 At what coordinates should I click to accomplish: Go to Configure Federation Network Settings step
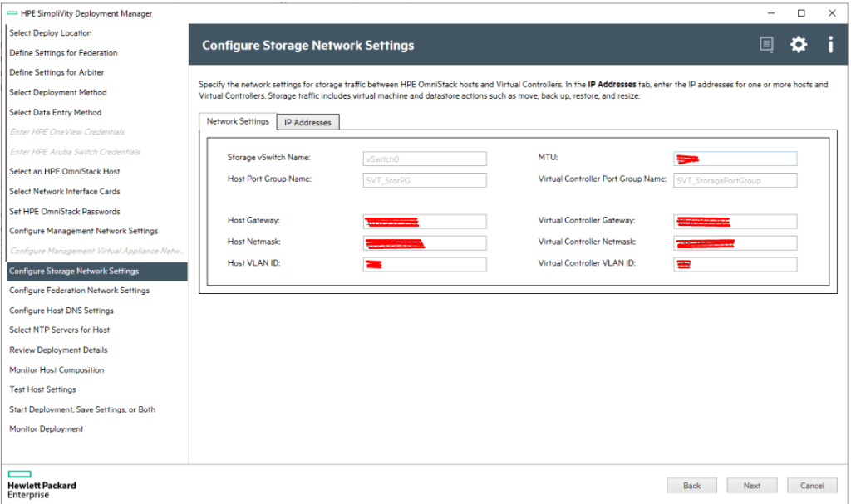click(80, 291)
